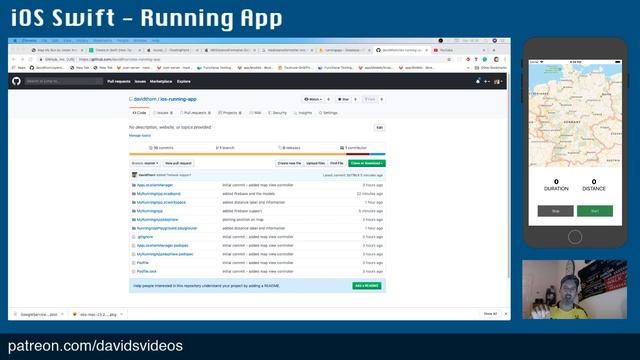Go to Pull requests in GitHub header
The width and height of the screenshot is (640, 360).
click(x=119, y=82)
